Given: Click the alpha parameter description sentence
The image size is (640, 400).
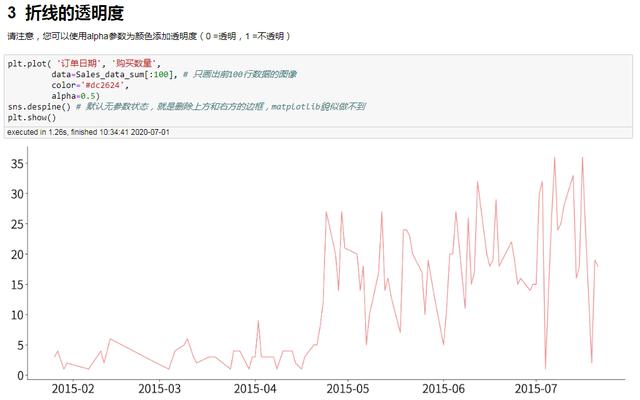Looking at the screenshot, I should (149, 36).
